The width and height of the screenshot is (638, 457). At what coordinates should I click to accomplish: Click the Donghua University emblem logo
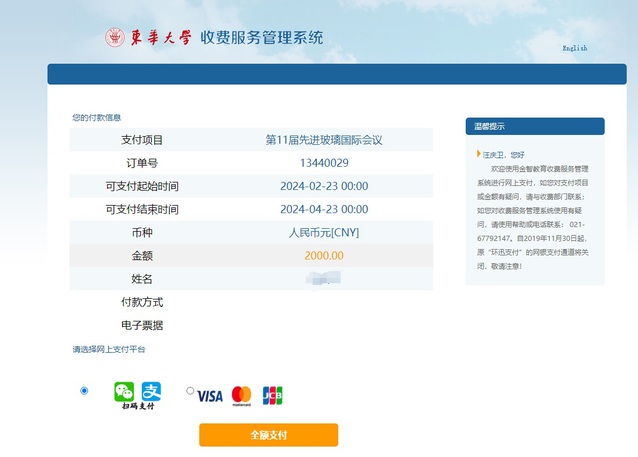point(115,38)
